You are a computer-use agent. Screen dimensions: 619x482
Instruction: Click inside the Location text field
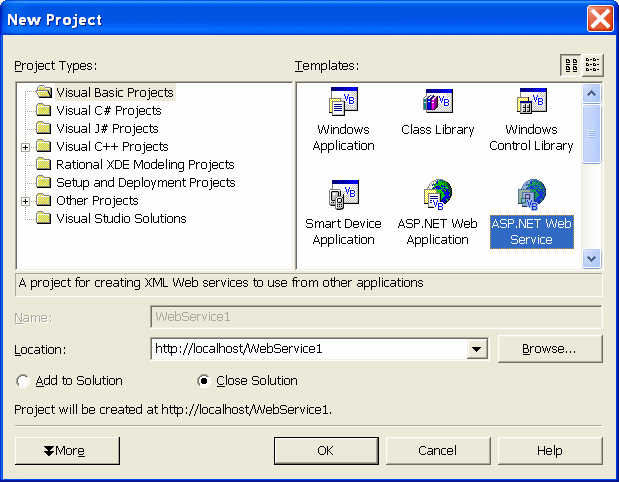pyautogui.click(x=309, y=349)
